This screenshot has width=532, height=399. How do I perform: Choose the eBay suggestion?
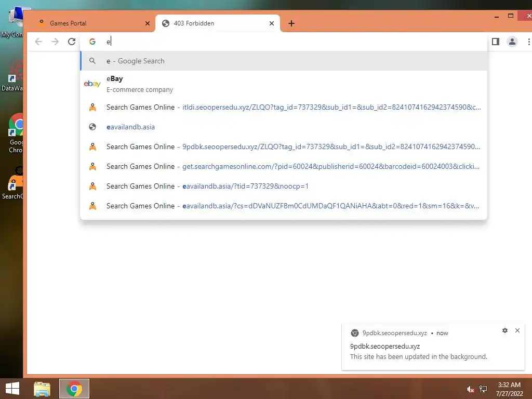(x=284, y=84)
